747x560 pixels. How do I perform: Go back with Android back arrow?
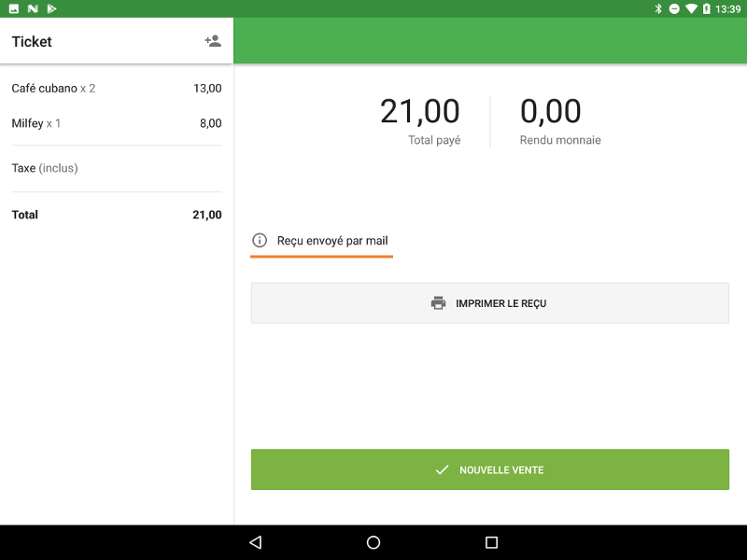point(256,542)
